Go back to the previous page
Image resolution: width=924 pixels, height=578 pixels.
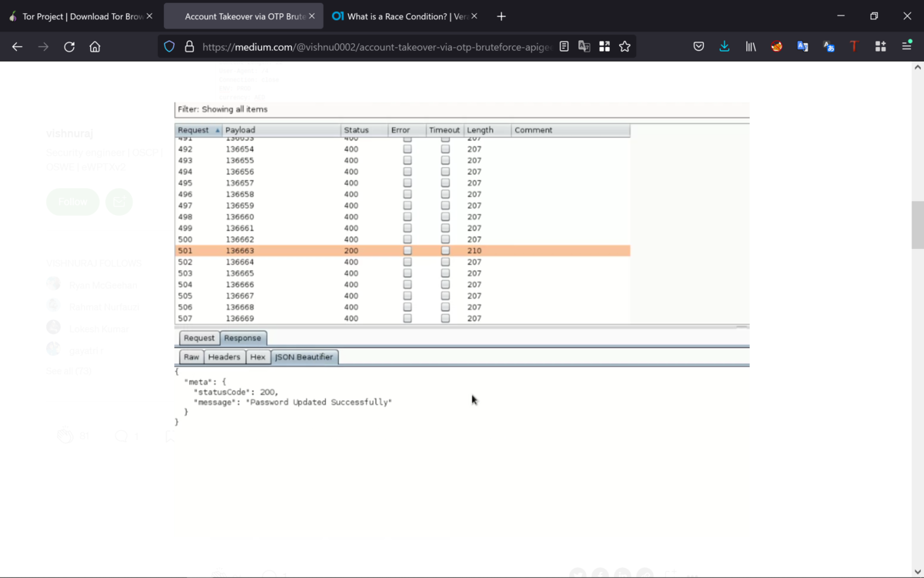click(x=17, y=46)
